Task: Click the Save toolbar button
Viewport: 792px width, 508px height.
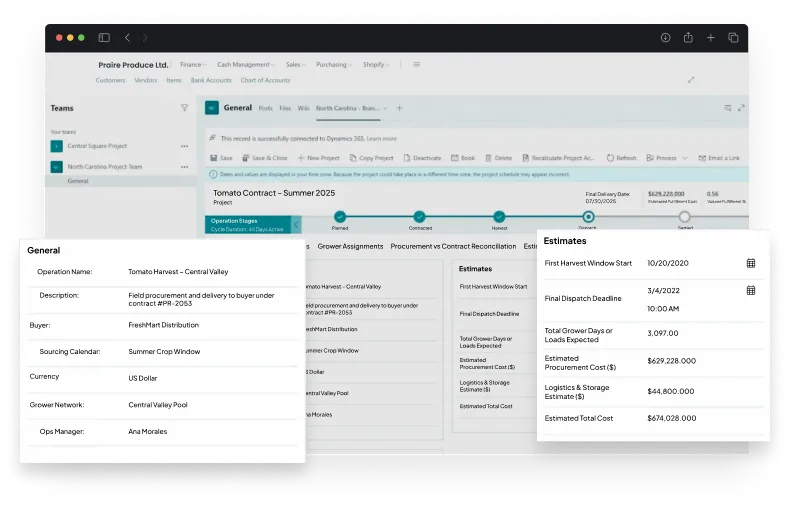Action: point(221,158)
